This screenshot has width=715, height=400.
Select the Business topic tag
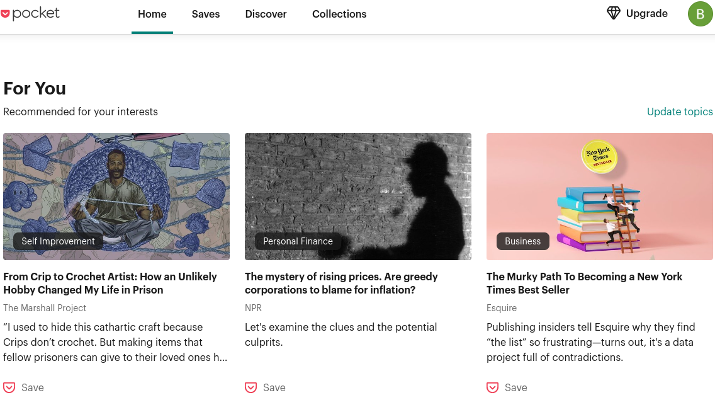tap(523, 241)
